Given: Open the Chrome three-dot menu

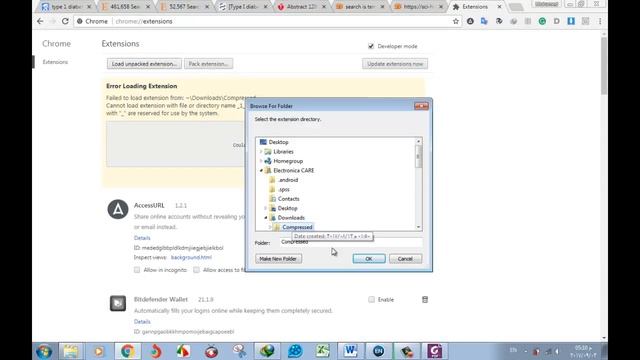Looking at the screenshot, I should tap(600, 21).
